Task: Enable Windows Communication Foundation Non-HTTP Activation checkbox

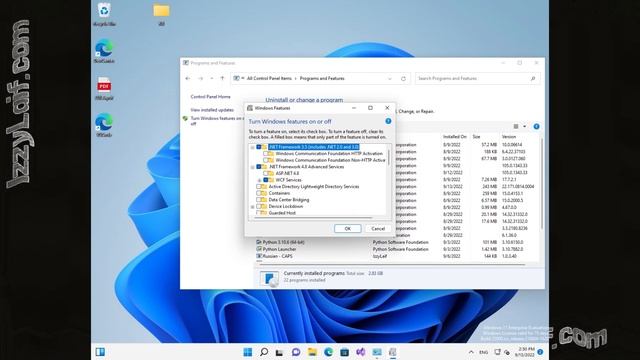Action: 266,160
